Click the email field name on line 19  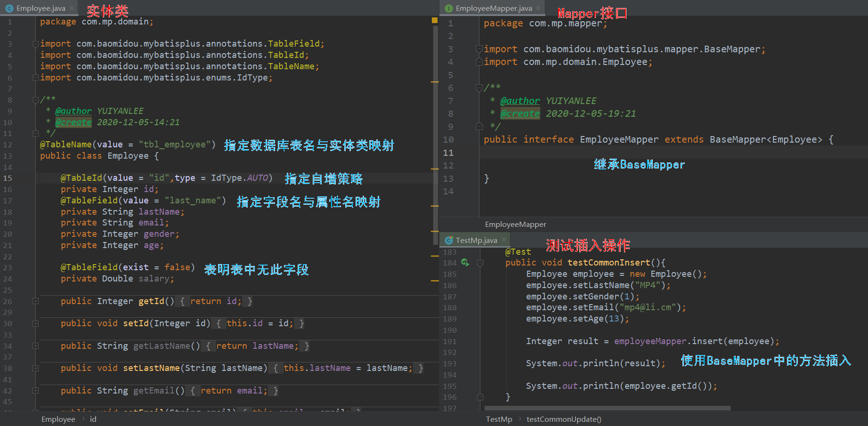coord(151,223)
